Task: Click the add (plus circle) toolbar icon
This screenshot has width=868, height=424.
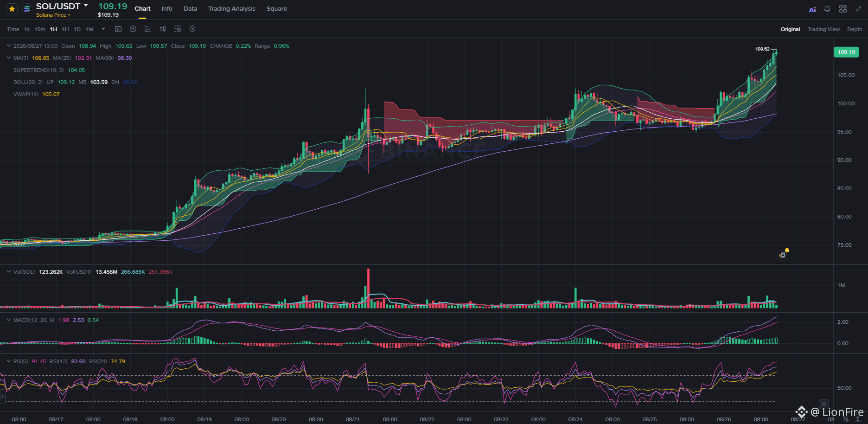Action: point(133,29)
